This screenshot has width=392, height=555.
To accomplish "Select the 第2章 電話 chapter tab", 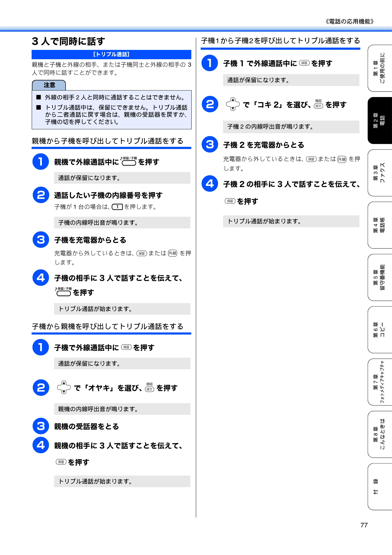I will 380,120.
